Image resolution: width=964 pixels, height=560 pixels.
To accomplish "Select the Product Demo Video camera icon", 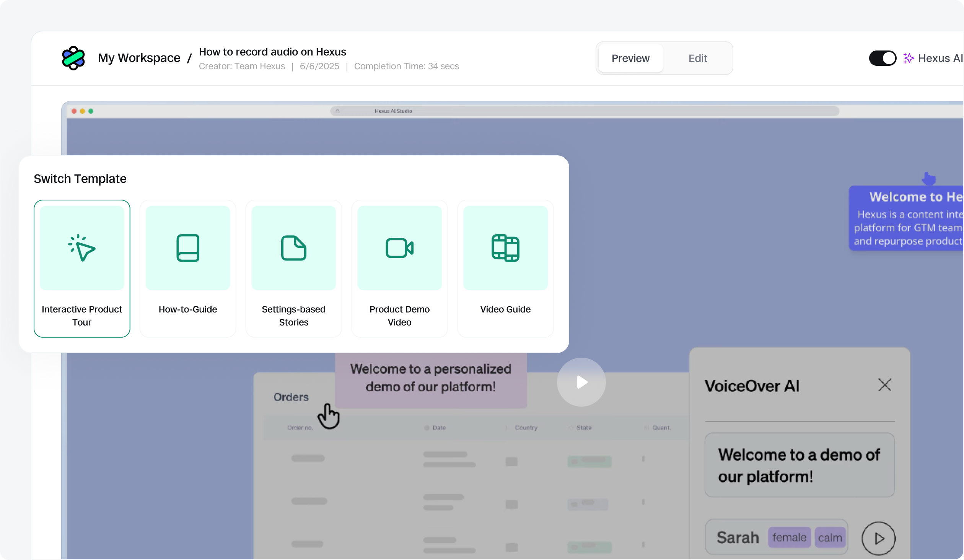I will (x=399, y=248).
